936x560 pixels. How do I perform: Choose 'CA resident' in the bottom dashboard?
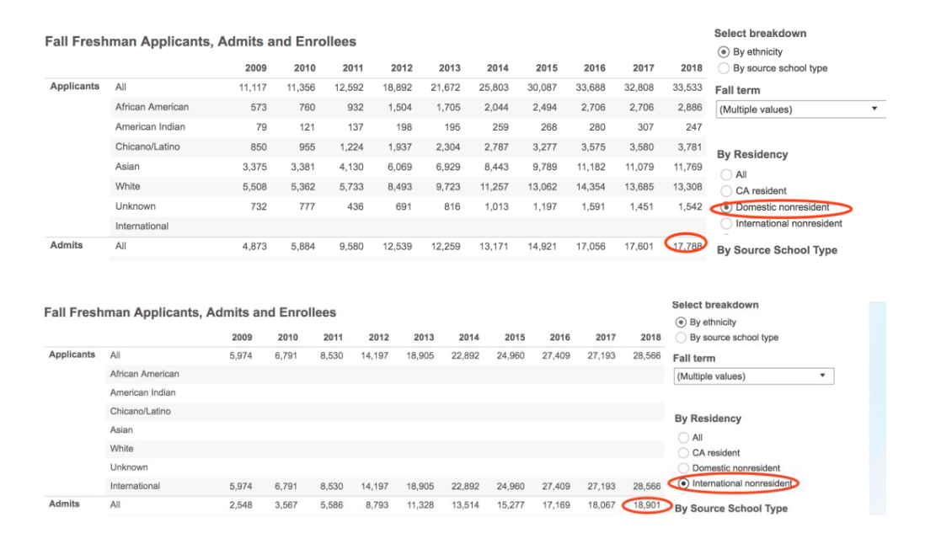click(x=682, y=453)
